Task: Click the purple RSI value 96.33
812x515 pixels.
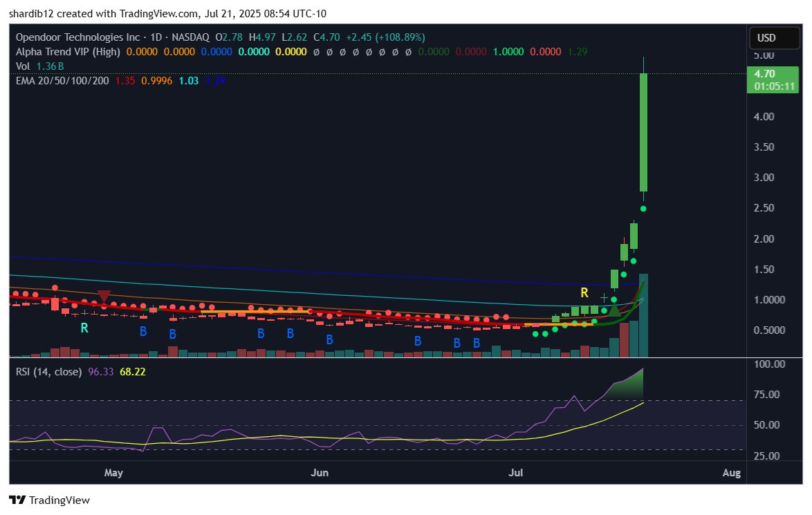Action: (x=100, y=372)
